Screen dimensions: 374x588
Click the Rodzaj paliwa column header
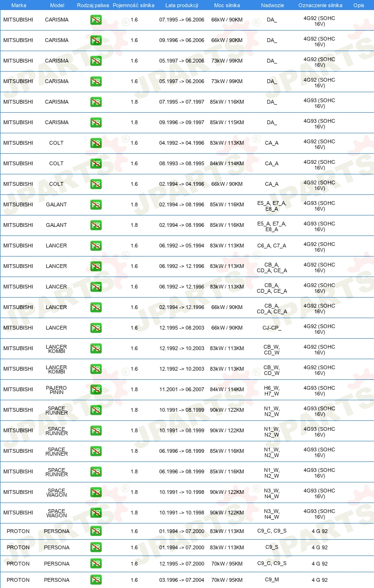[93, 5]
